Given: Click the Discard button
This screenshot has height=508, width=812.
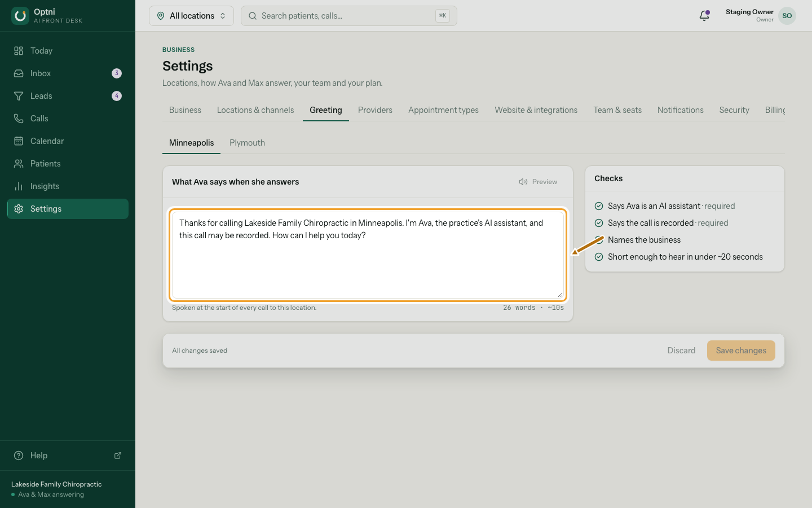Looking at the screenshot, I should (681, 351).
